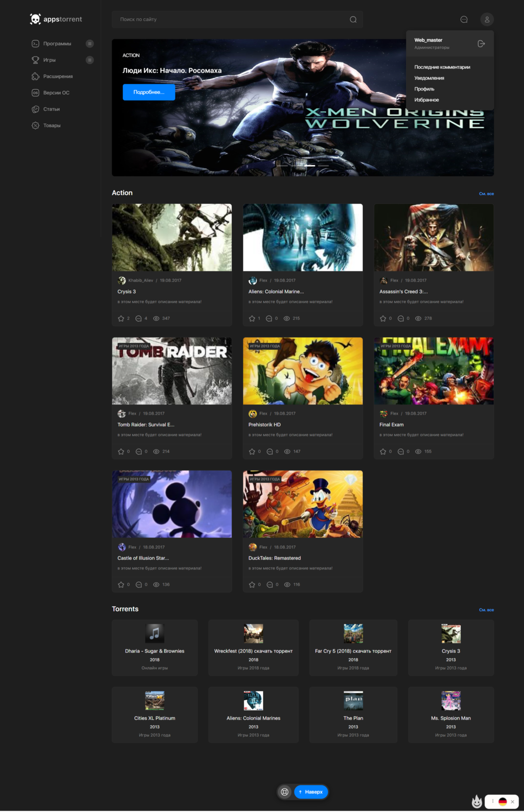
Task: Expand the Игры submenu badge
Action: (90, 60)
